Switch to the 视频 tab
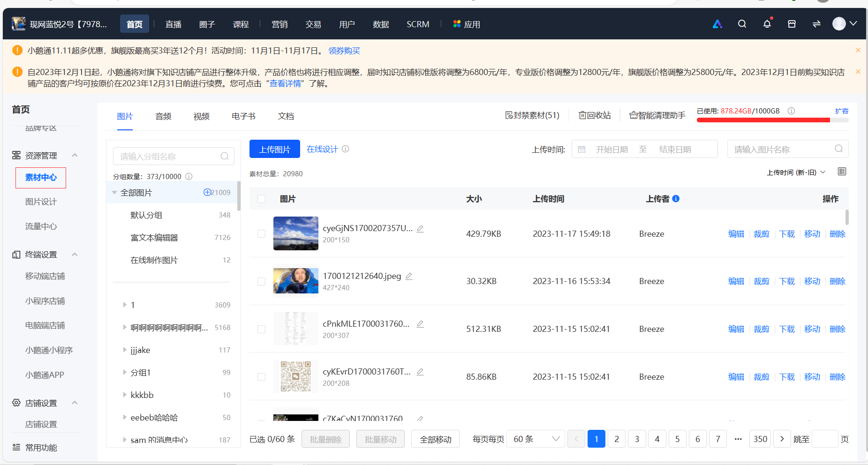 [201, 116]
